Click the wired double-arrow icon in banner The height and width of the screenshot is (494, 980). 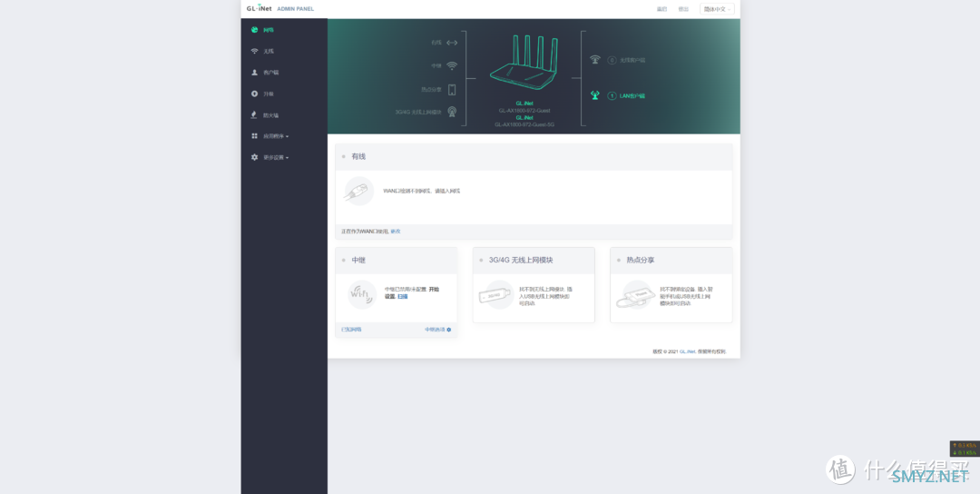(452, 43)
